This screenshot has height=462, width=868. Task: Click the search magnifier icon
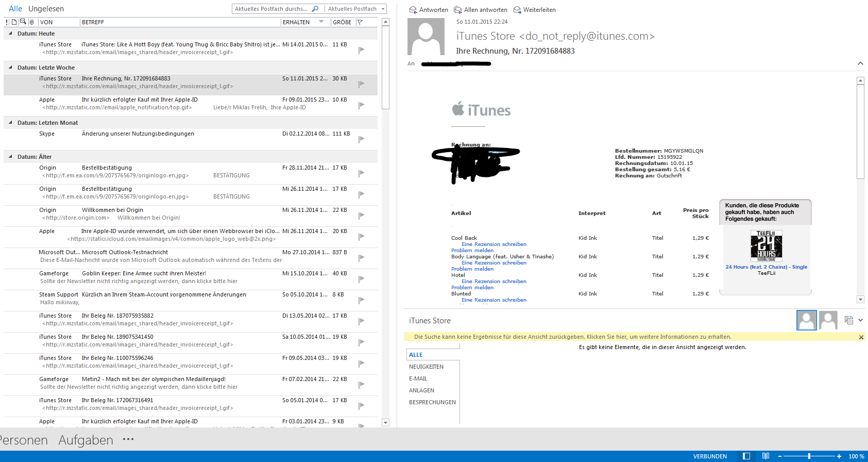click(x=315, y=9)
